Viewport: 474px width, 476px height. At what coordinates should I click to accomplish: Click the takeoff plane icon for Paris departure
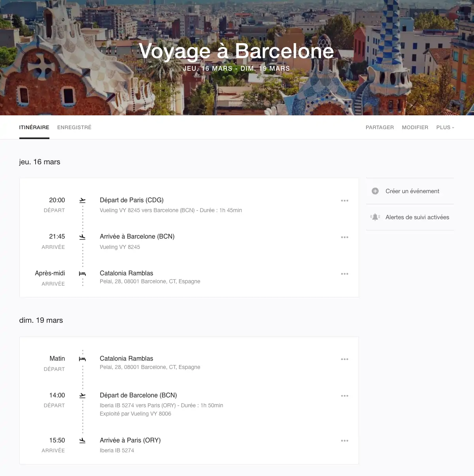[82, 200]
